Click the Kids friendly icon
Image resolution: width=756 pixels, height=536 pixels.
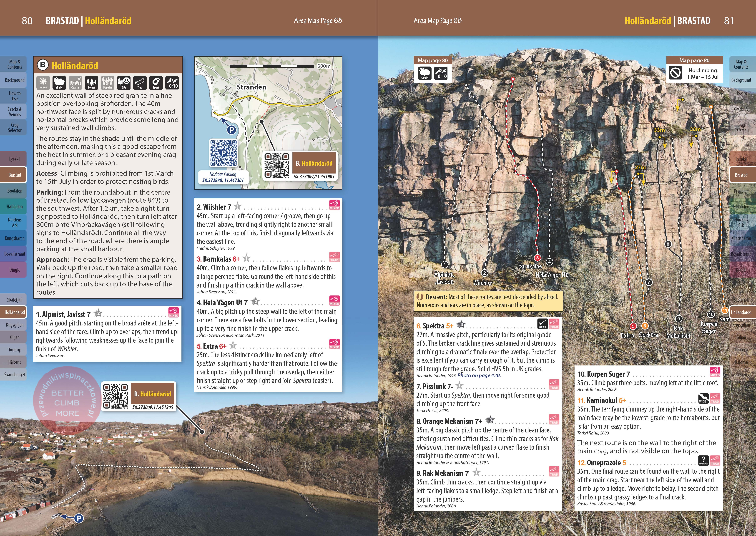(x=124, y=83)
